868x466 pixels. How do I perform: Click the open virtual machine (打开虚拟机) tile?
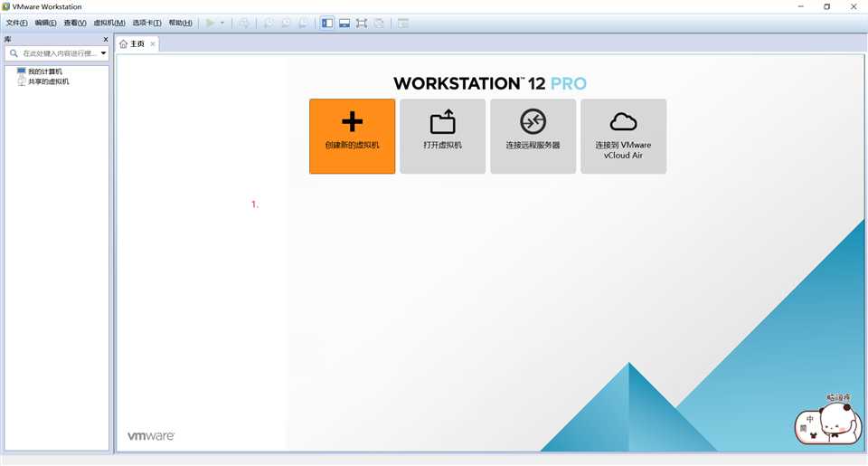click(442, 137)
